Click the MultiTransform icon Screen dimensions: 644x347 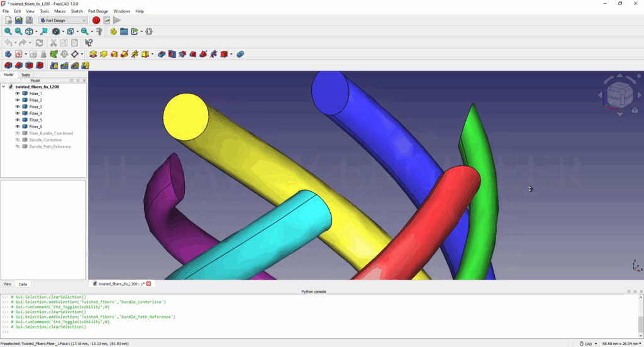[x=85, y=65]
